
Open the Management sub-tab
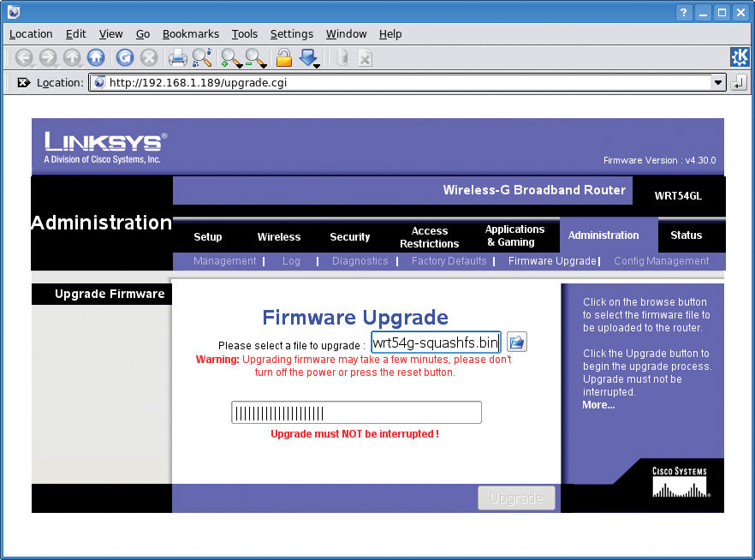[x=225, y=261]
